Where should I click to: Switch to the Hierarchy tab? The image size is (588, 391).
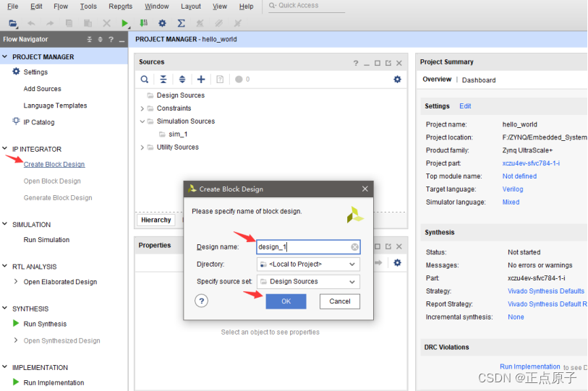[156, 220]
